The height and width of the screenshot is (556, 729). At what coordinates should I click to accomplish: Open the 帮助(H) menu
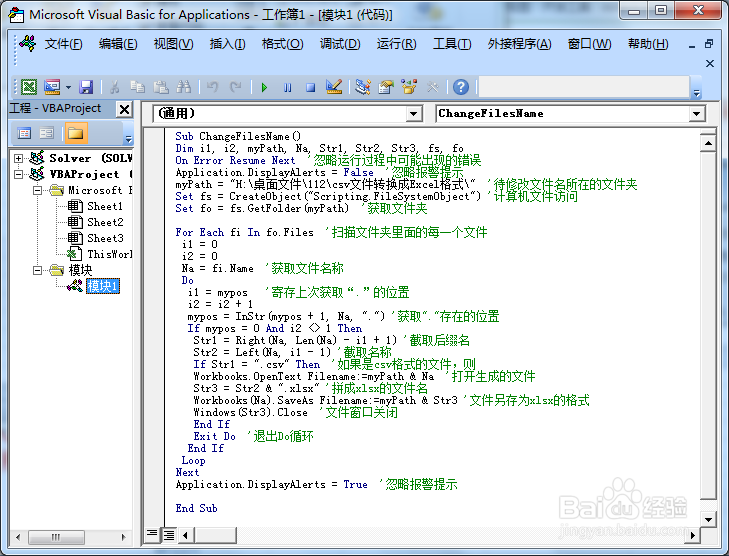tap(648, 44)
